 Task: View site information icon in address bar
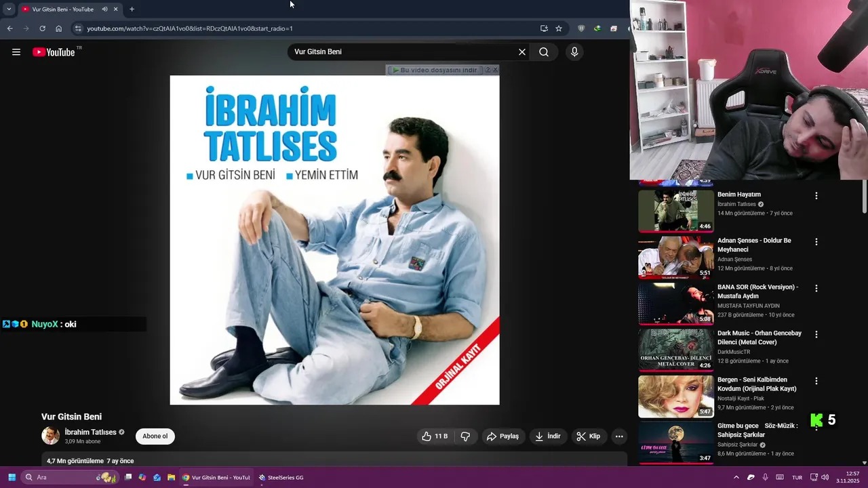[x=78, y=28]
